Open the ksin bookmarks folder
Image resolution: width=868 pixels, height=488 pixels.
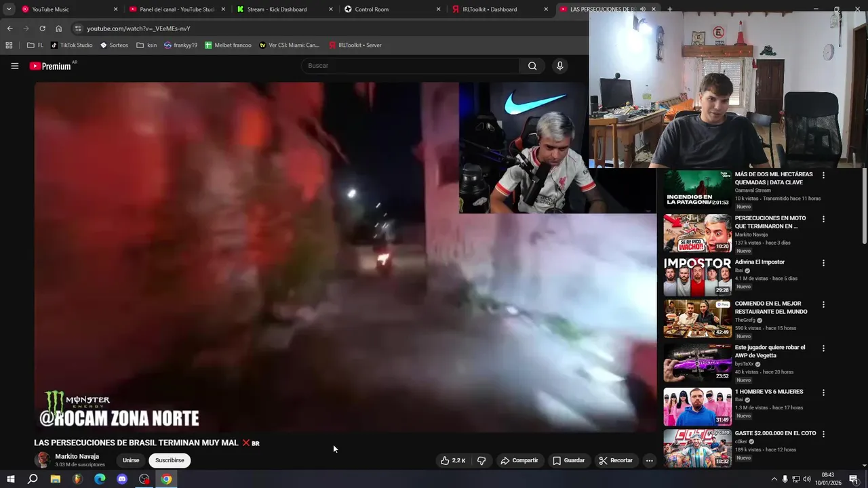pyautogui.click(x=146, y=45)
